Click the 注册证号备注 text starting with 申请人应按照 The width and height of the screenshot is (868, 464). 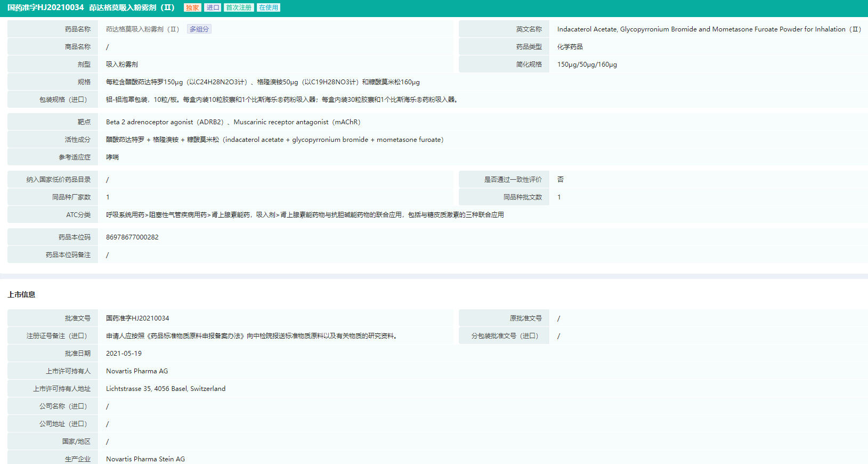click(252, 336)
